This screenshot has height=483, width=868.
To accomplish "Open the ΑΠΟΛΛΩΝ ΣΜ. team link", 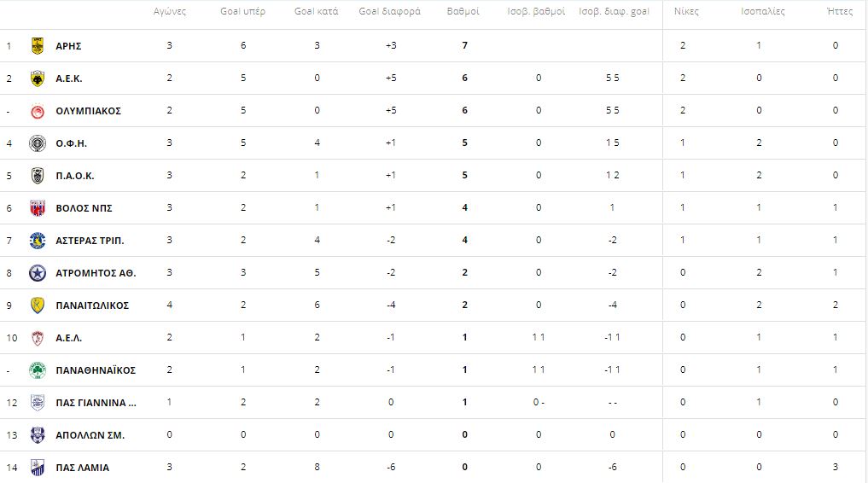I will (x=90, y=435).
